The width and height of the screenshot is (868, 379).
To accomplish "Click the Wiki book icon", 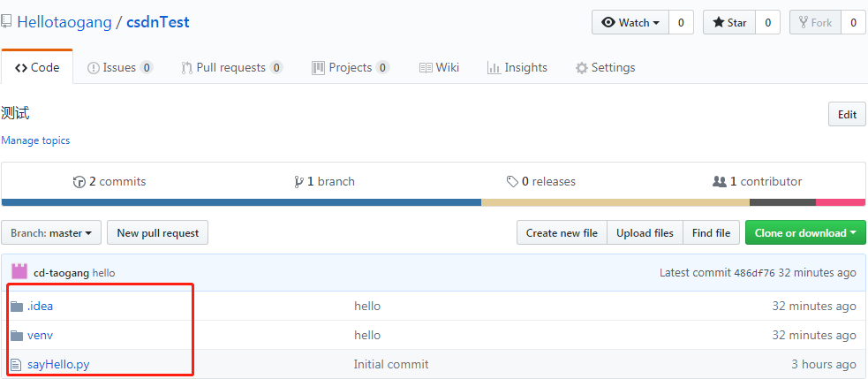I will [x=426, y=68].
